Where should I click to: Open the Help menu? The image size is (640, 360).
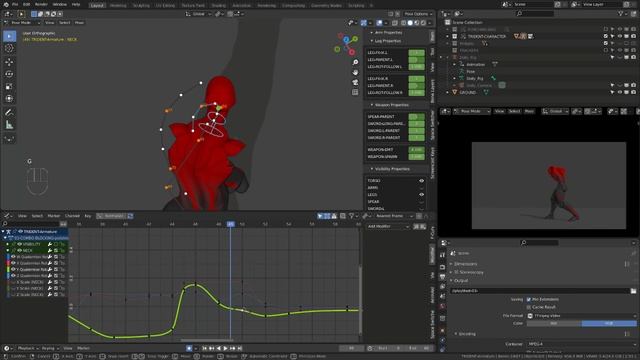point(76,4)
